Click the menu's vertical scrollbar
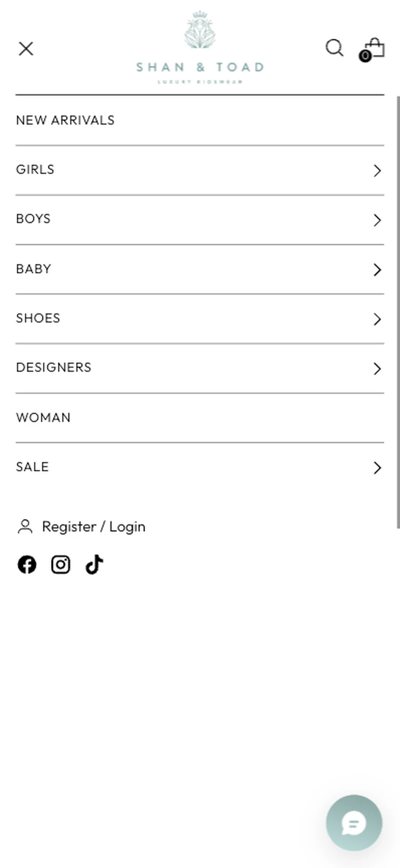400x868 pixels. [398, 312]
